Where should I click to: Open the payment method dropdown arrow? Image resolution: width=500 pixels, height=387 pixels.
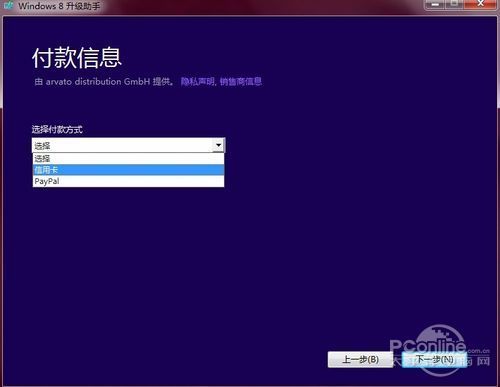218,145
